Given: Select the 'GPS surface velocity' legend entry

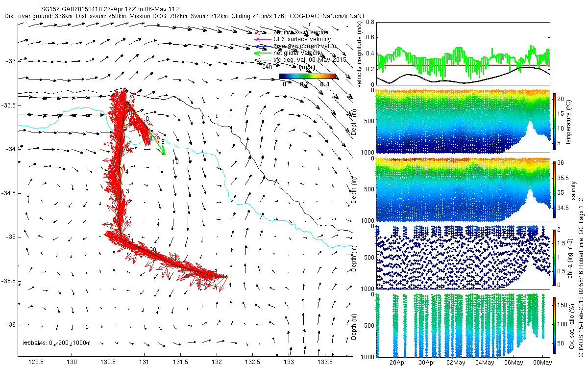Looking at the screenshot, I should [x=302, y=39].
